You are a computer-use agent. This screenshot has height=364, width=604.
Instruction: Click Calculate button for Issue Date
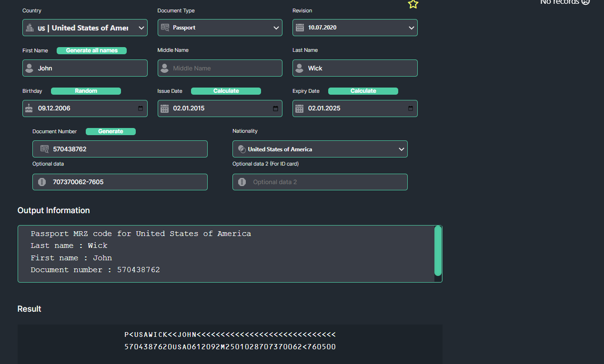click(226, 91)
